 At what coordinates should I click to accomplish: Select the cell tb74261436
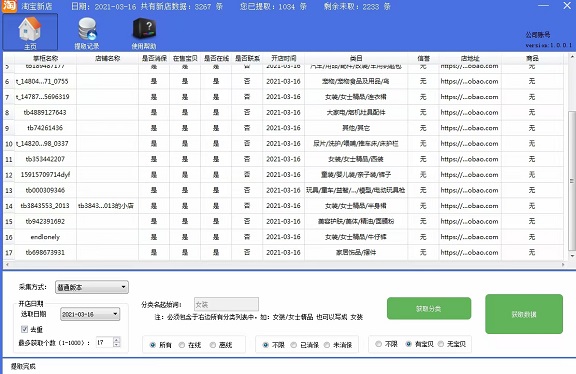point(45,128)
